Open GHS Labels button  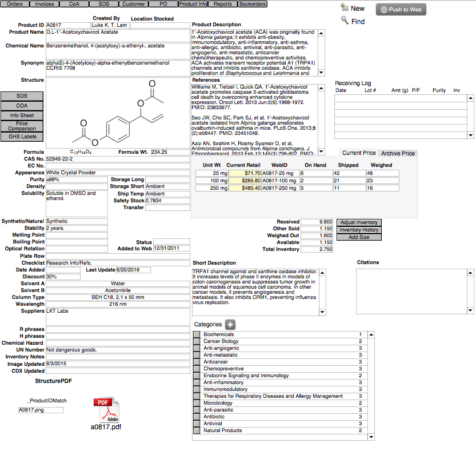pyautogui.click(x=22, y=137)
